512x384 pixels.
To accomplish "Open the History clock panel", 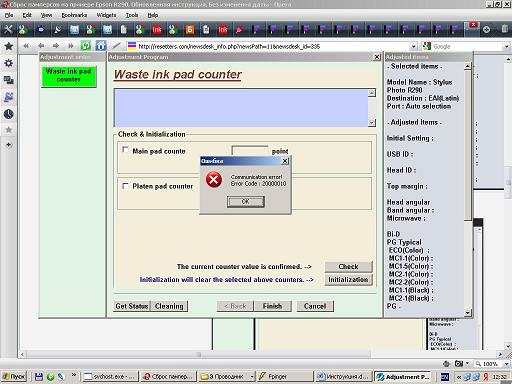I will click(8, 114).
